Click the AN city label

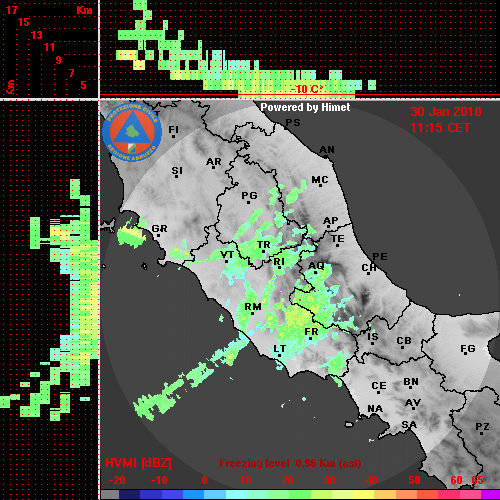coord(327,150)
